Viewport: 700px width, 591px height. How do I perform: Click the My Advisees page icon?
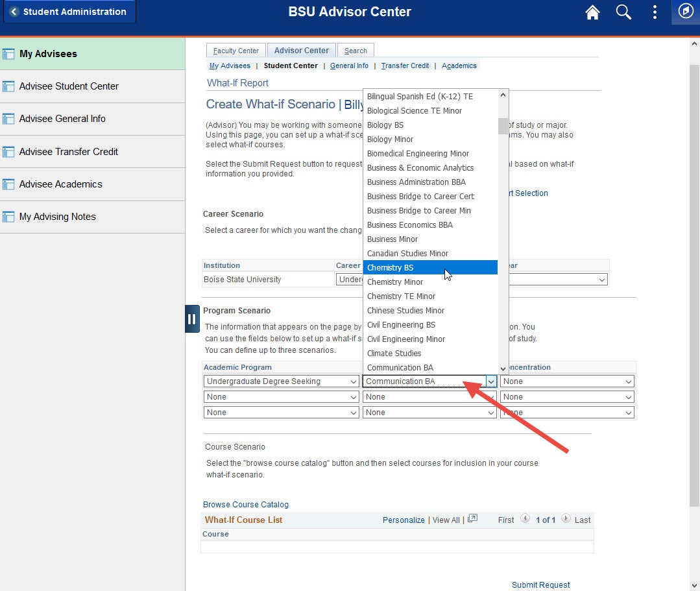pyautogui.click(x=8, y=54)
